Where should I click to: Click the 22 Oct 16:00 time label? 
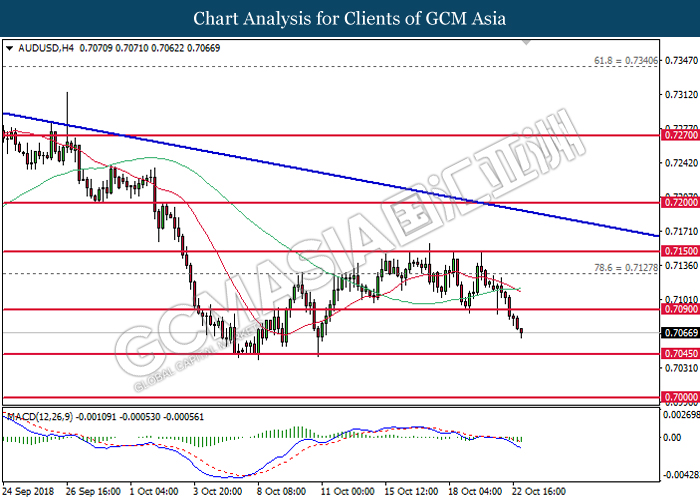tap(538, 492)
